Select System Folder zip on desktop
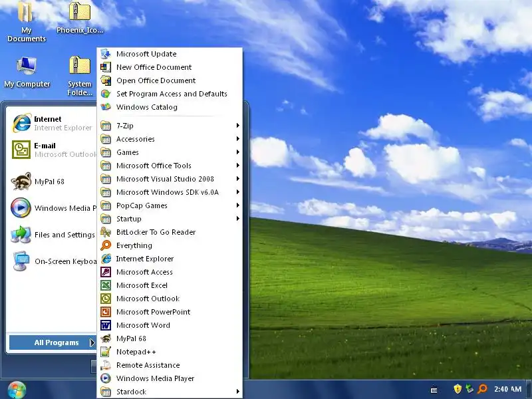Viewport: 532px width, 399px height. 80,76
